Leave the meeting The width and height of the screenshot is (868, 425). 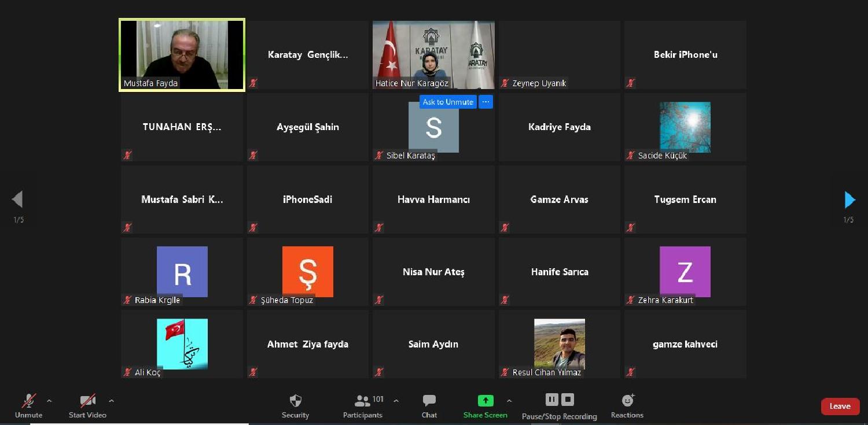tap(840, 406)
